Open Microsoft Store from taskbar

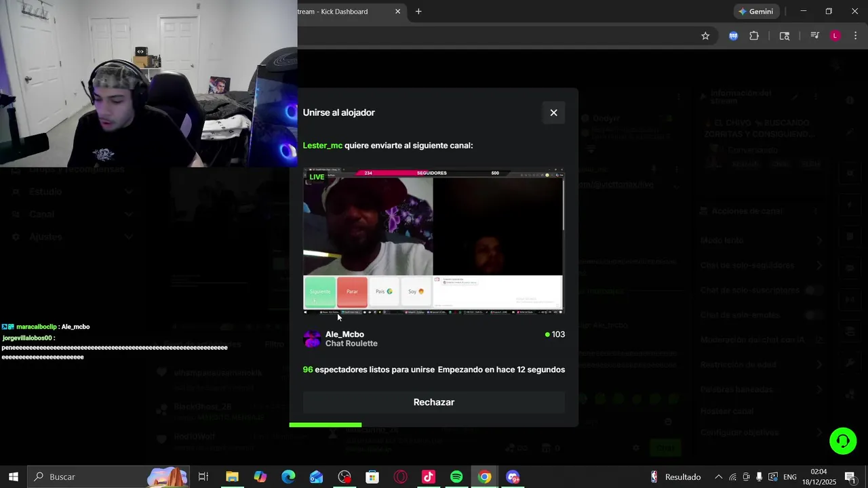(x=372, y=477)
